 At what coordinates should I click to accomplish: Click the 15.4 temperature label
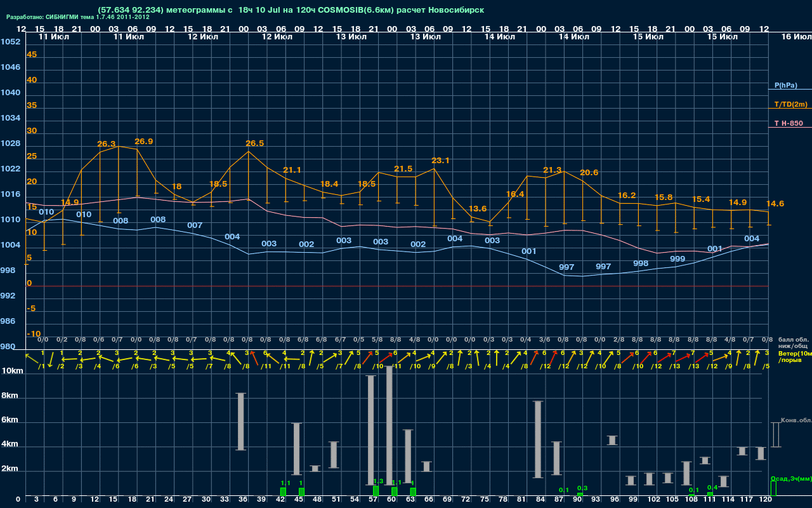click(701, 199)
